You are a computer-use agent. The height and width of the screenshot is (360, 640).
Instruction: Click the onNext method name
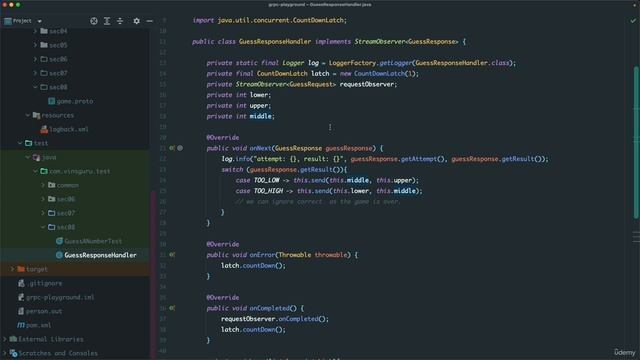tap(260, 148)
